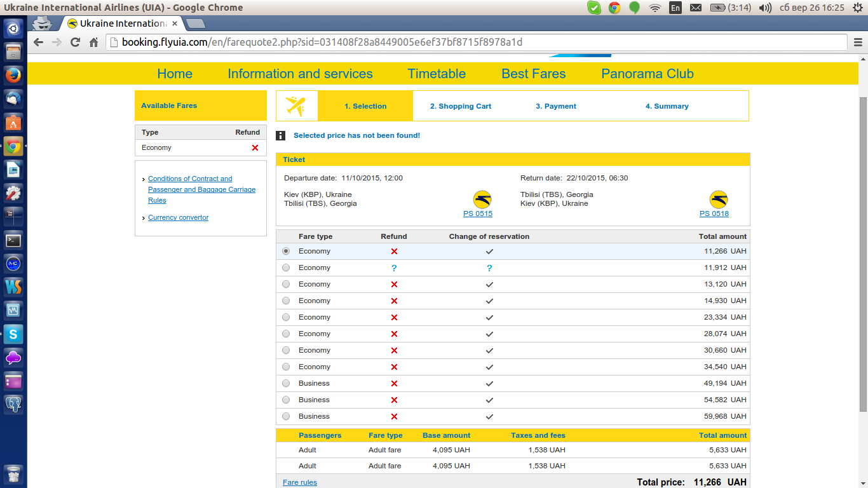Click the UIA logo above PS 0518
This screenshot has width=868, height=488.
(x=719, y=200)
